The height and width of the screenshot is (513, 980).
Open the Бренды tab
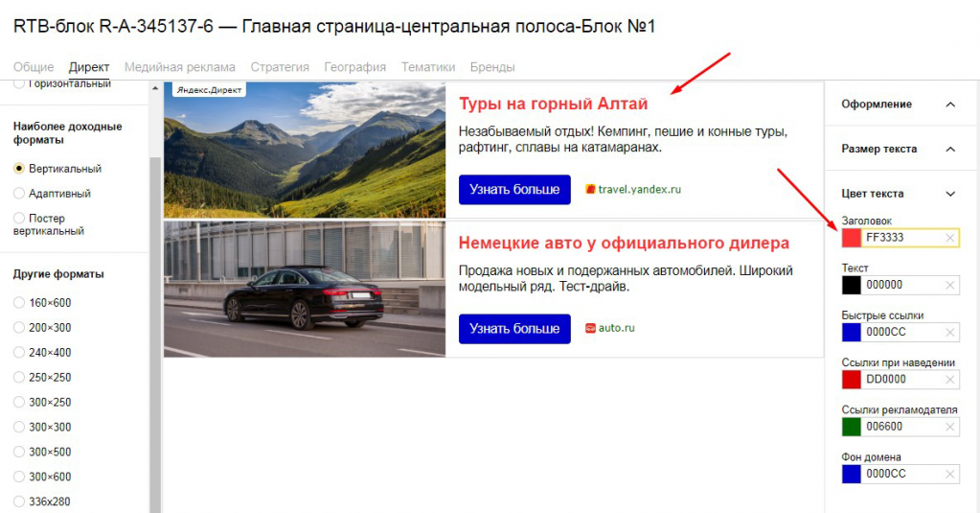492,67
